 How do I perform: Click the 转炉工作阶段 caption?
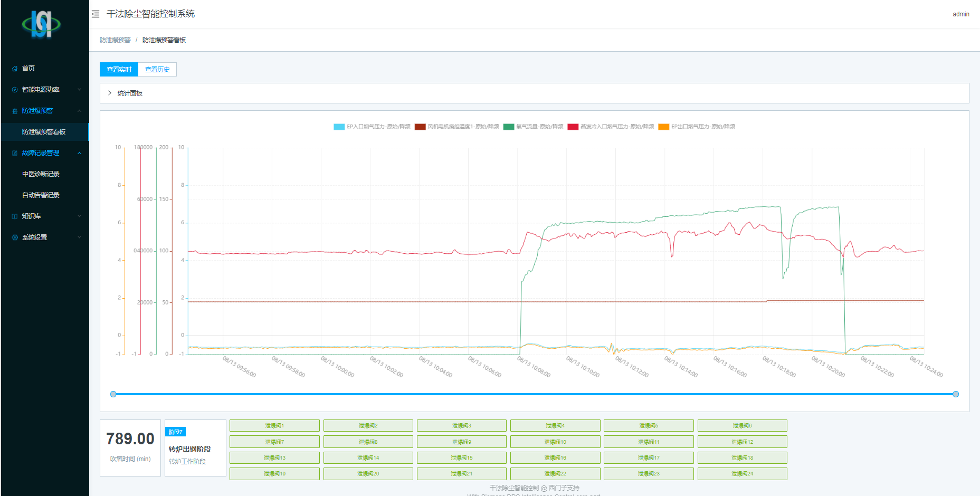click(187, 462)
